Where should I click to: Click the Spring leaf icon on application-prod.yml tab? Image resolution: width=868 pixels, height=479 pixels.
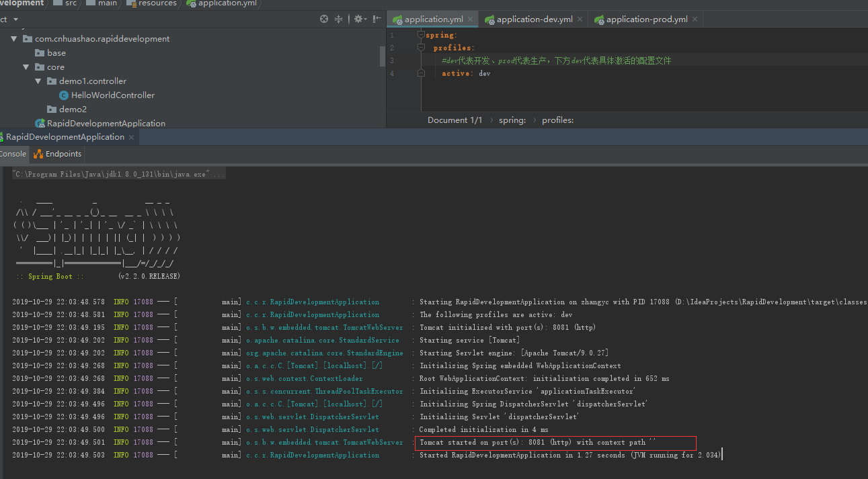(599, 19)
